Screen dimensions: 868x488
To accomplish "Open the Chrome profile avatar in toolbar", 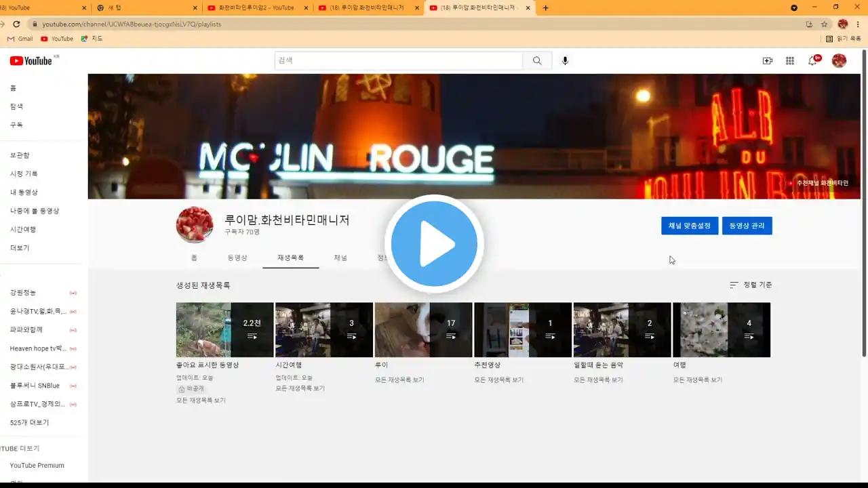I will coord(843,24).
